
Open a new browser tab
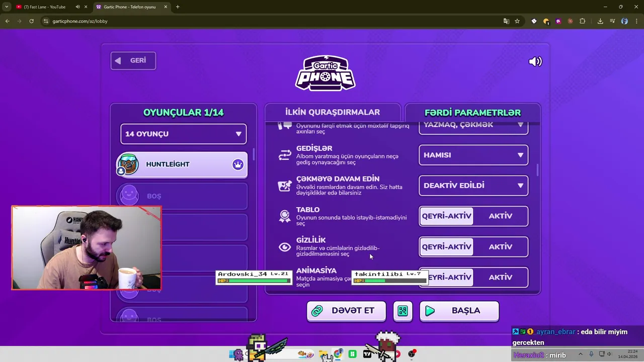tap(178, 7)
